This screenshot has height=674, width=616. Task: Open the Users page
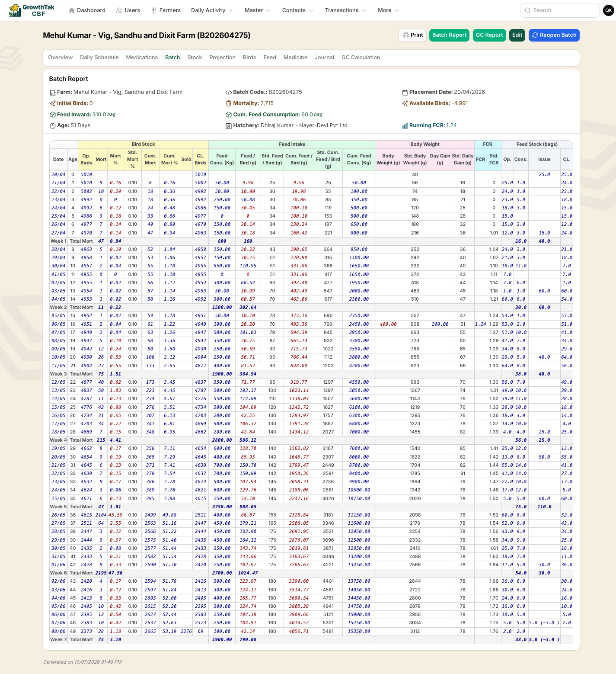point(128,10)
